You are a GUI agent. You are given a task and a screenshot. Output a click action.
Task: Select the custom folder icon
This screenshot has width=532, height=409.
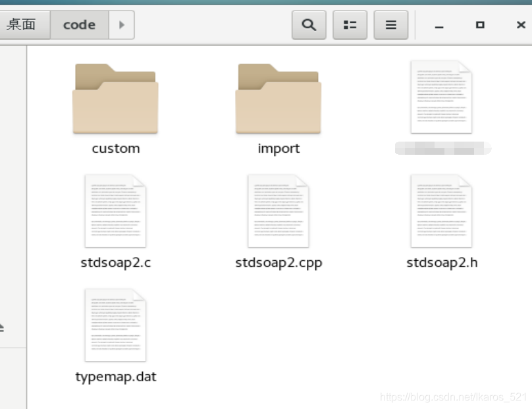tap(115, 98)
